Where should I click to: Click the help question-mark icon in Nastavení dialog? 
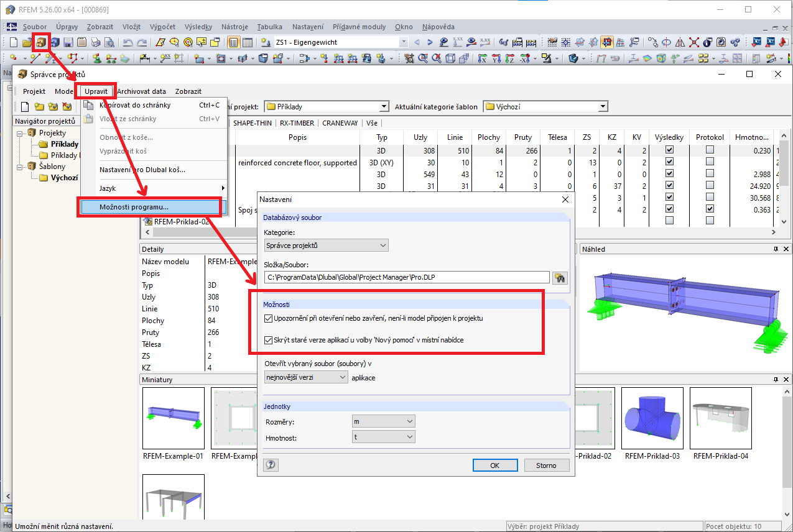point(271,465)
